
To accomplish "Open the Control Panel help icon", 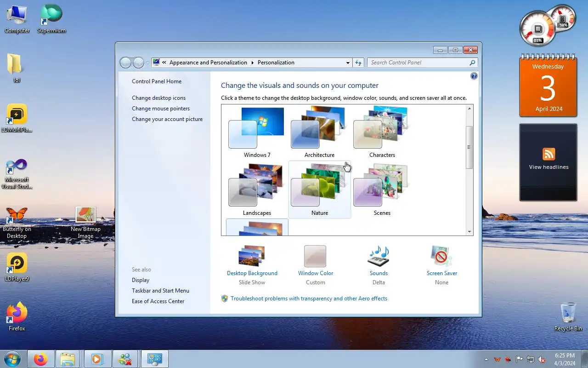I will 474,76.
